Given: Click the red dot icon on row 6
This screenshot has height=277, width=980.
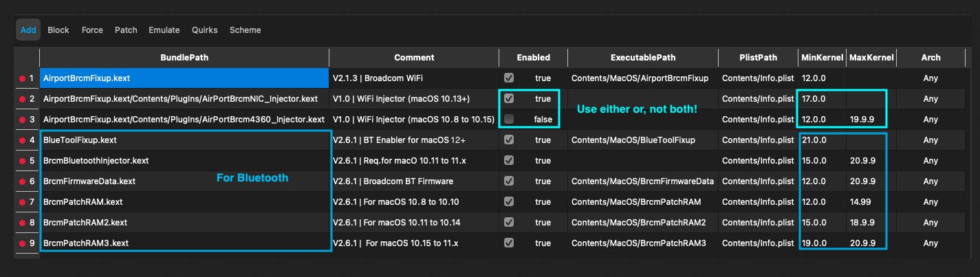Looking at the screenshot, I should pos(22,181).
